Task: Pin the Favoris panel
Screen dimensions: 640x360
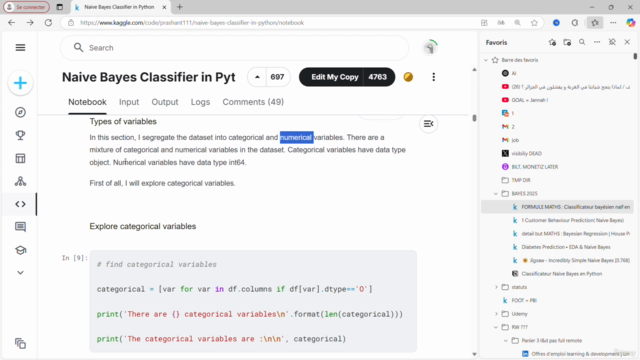Action: 612,42
